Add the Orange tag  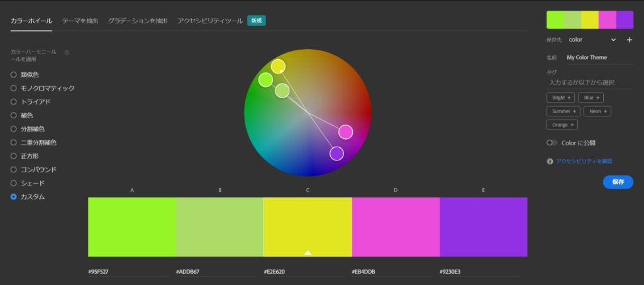[562, 125]
